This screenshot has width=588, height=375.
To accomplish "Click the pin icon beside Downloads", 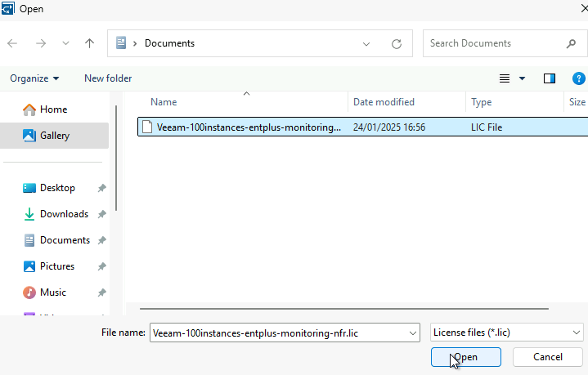I will pos(101,214).
